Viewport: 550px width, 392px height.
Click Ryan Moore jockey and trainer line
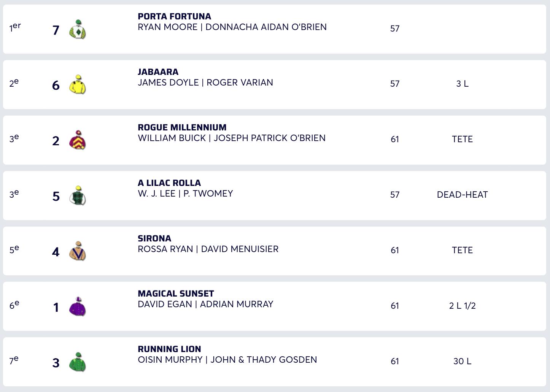(232, 27)
